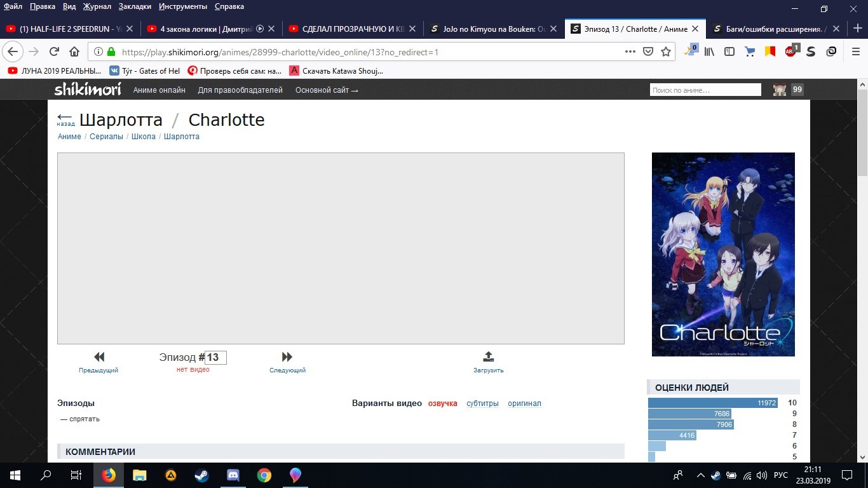Screen dimensions: 868x488
Task: Click the next episode forward icon
Action: [287, 357]
